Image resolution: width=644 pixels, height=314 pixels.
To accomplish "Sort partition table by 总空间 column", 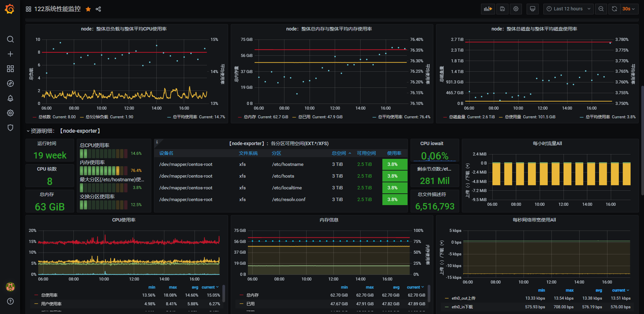I will (341, 153).
